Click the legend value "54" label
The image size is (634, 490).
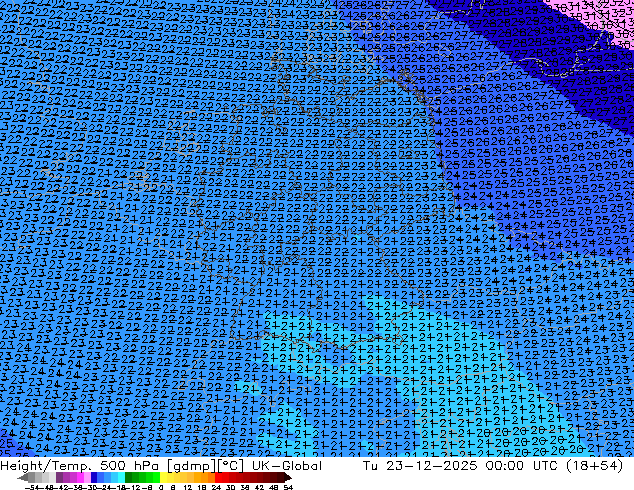tap(288, 487)
